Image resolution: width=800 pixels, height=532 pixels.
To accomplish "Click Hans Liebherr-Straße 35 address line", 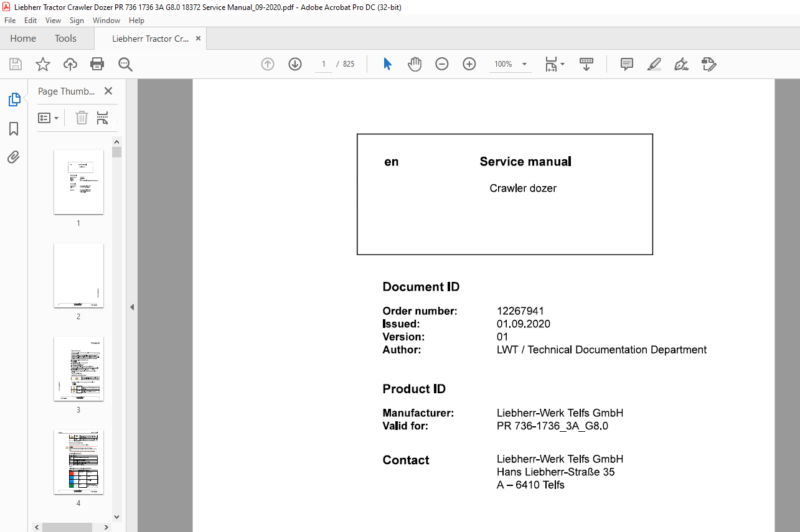I will (555, 472).
